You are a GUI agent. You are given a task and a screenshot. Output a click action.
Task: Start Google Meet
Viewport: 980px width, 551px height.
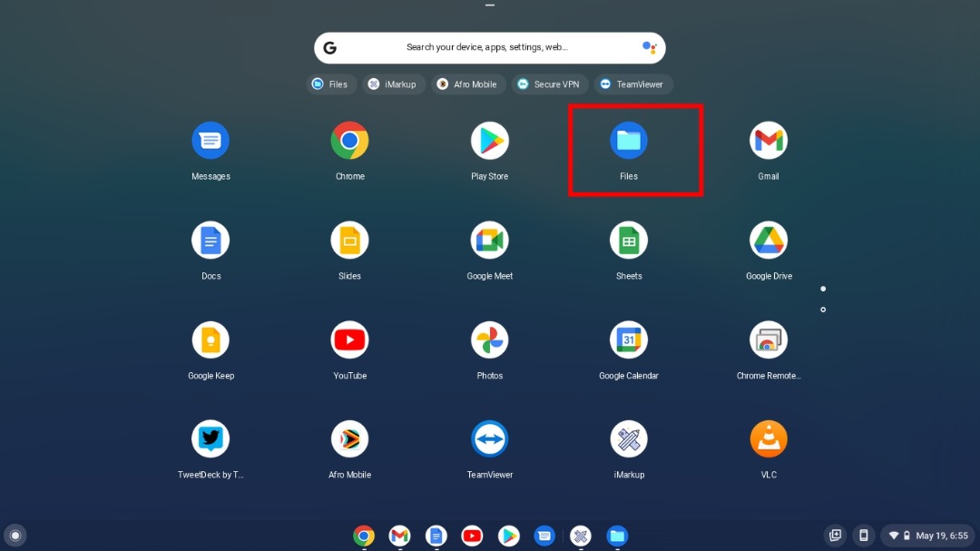pos(489,241)
